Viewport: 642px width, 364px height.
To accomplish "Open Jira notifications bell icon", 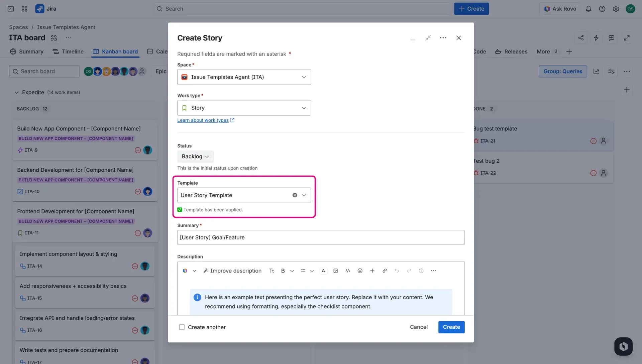I will (588, 9).
